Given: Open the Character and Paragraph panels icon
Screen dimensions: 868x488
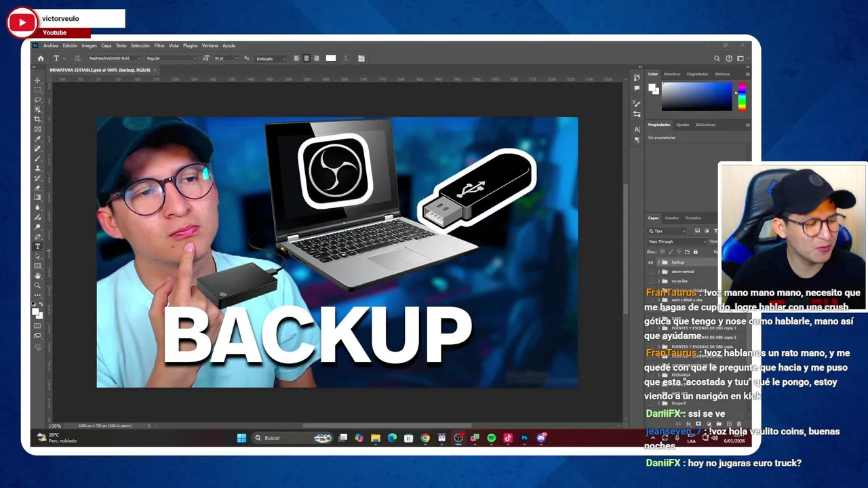Looking at the screenshot, I should pos(361,58).
